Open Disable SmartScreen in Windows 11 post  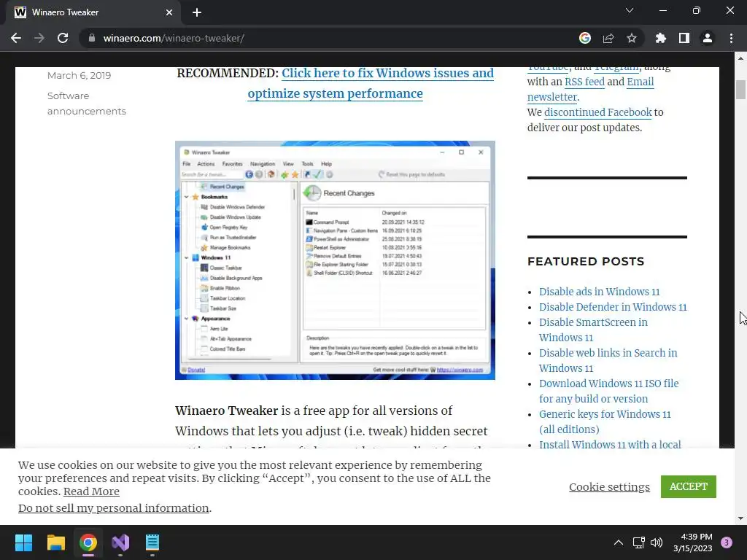point(593,330)
